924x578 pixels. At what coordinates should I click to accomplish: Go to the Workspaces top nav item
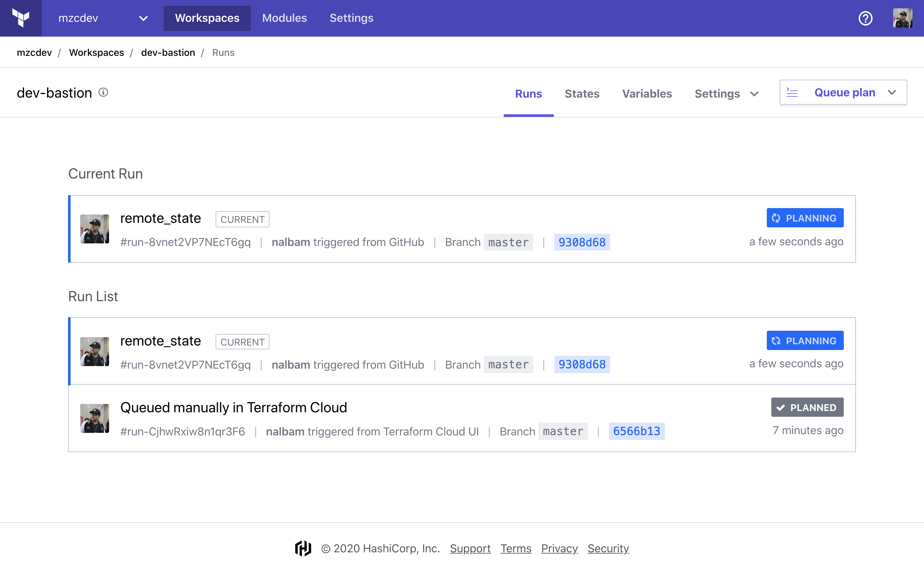coord(207,18)
